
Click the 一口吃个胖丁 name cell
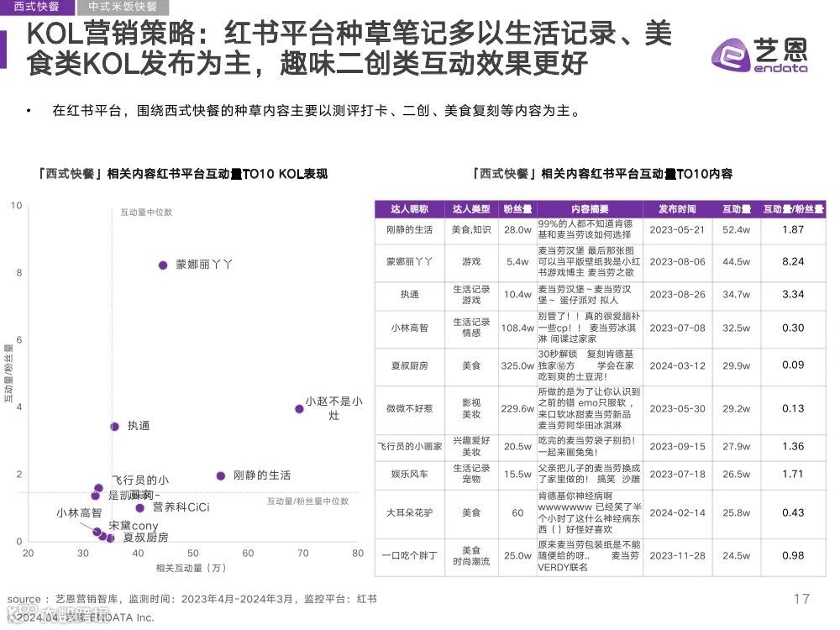(x=409, y=556)
